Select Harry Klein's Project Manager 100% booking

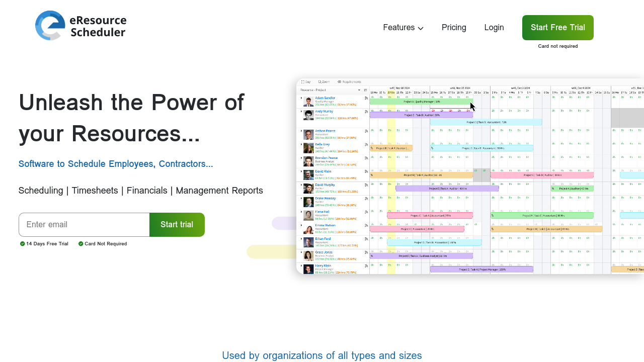[481, 269]
